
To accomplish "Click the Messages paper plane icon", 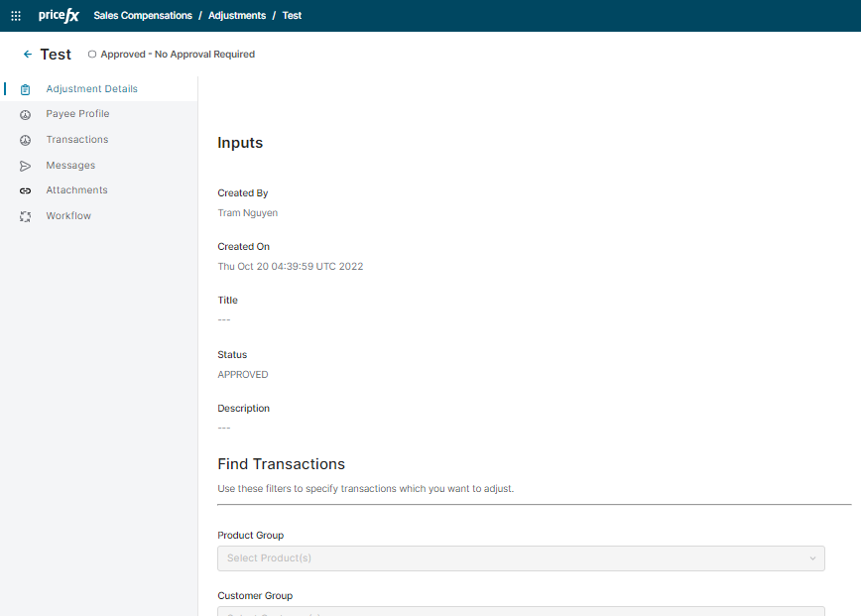I will 26,166.
